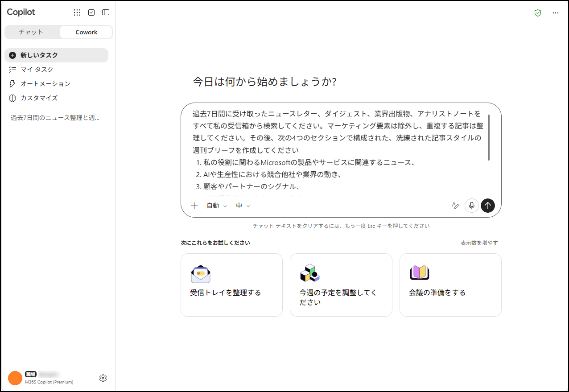The image size is (569, 392).
Task: Click the pen rewrite prompt icon
Action: coord(455,206)
